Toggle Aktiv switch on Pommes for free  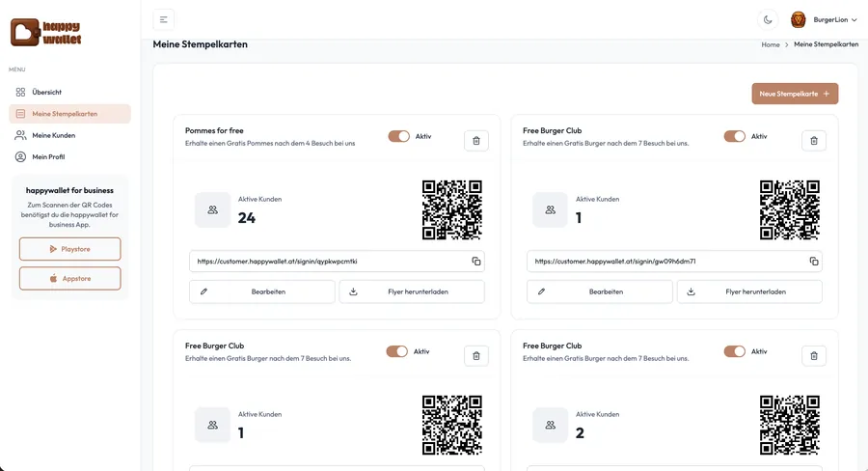398,136
